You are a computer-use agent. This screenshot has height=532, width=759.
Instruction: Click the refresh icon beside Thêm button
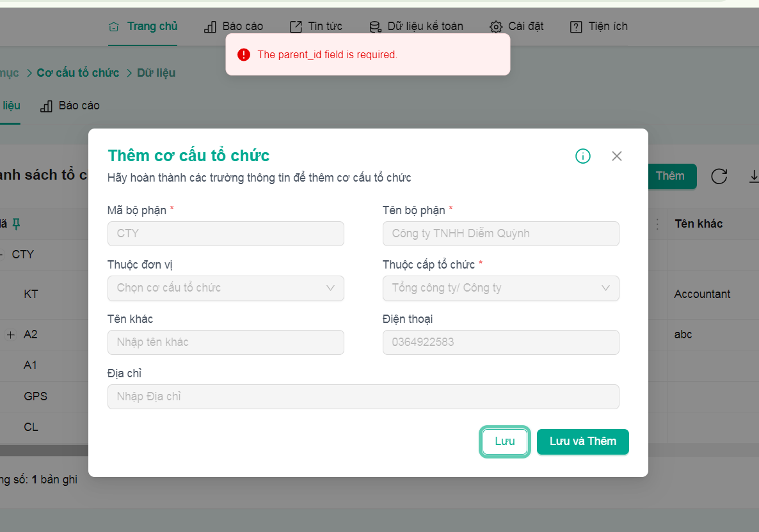[719, 176]
